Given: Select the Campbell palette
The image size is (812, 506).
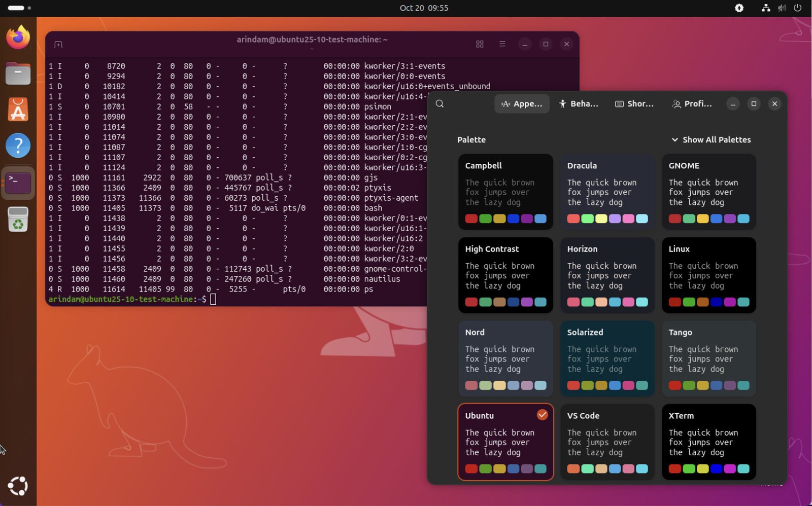Looking at the screenshot, I should (505, 192).
